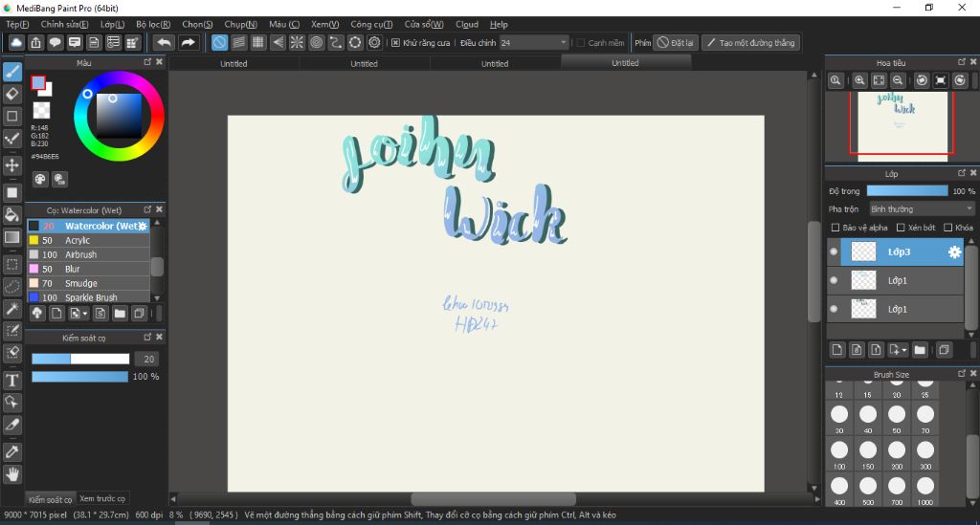980x525 pixels.
Task: Enable the Xén bớt checkbox
Action: [901, 228]
